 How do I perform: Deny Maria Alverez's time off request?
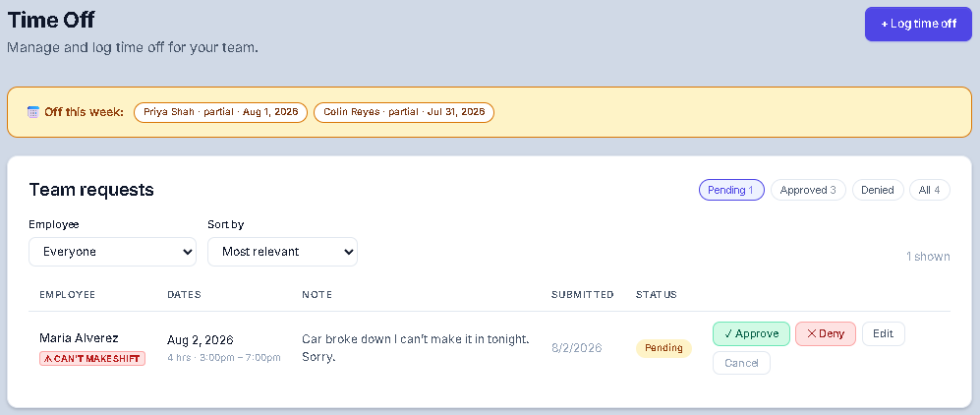(x=826, y=333)
